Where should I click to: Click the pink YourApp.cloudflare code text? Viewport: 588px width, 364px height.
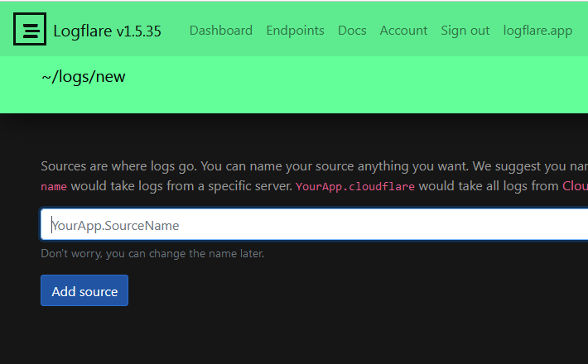pos(354,186)
